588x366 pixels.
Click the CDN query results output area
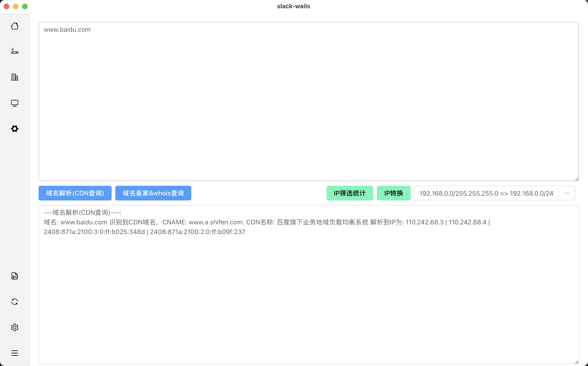click(308, 290)
